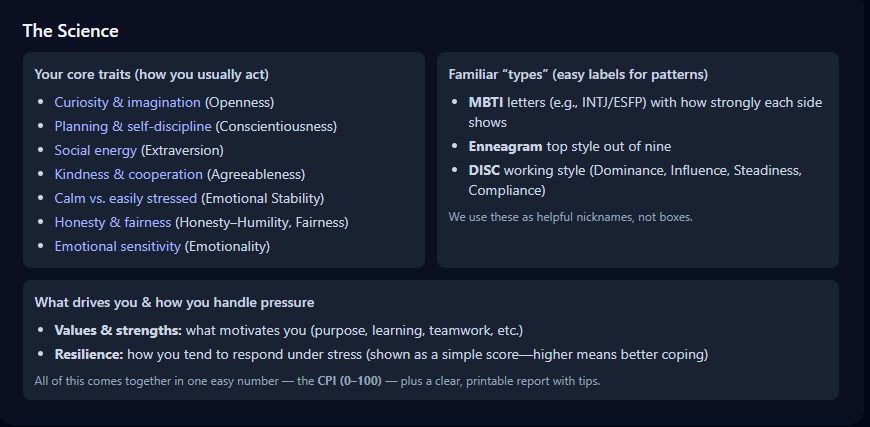This screenshot has width=870, height=427.
Task: Open the Kindness & cooperation link
Action: [x=129, y=174]
